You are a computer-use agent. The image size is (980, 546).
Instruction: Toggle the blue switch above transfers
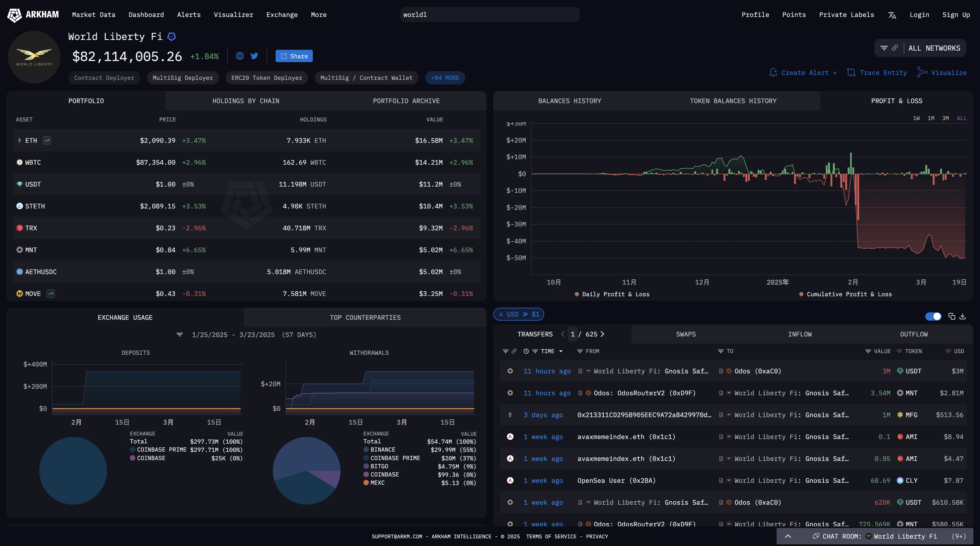pos(933,316)
